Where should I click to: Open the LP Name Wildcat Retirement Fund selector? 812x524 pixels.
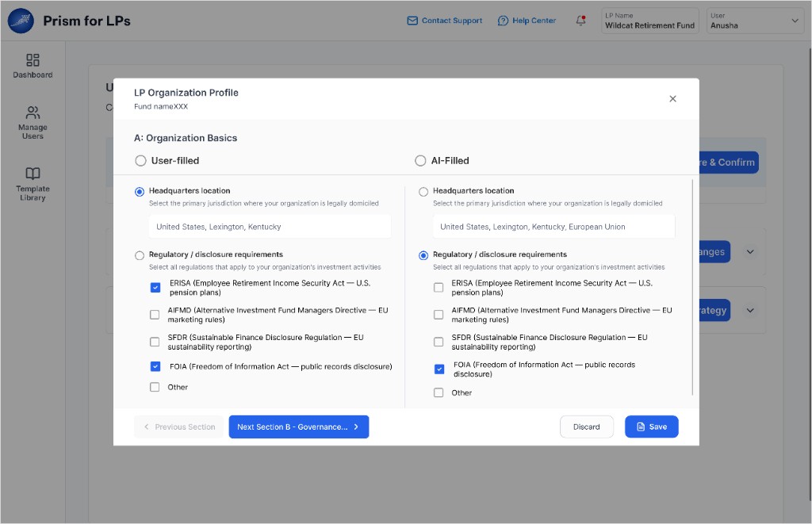click(x=650, y=21)
